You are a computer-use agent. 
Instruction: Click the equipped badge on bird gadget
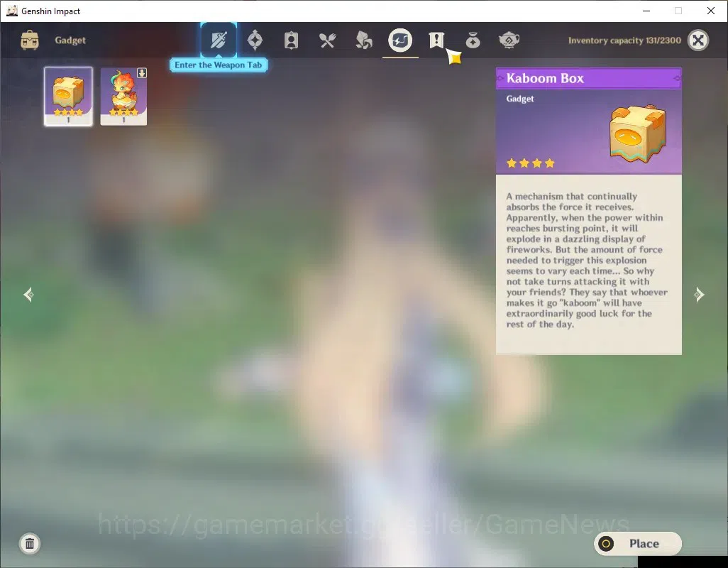pos(142,73)
